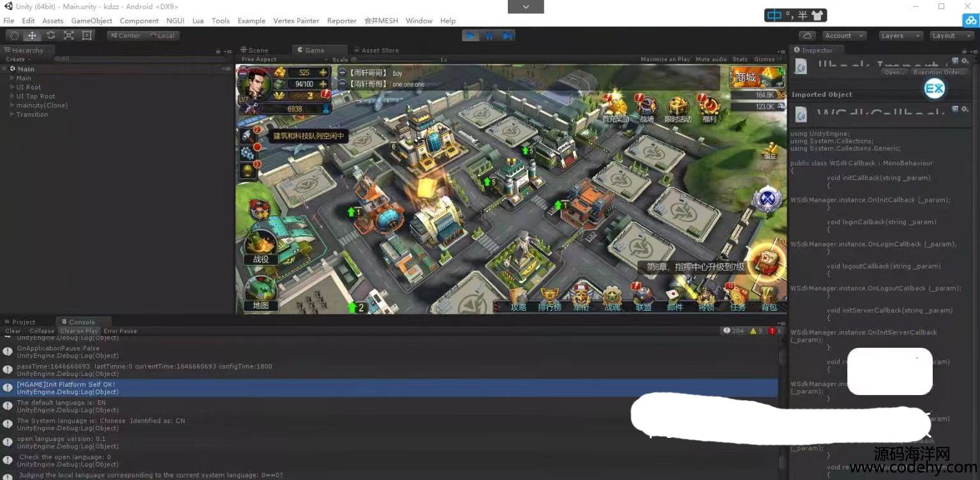Open the Layers dropdown
This screenshot has height=480, width=980.
[901, 36]
